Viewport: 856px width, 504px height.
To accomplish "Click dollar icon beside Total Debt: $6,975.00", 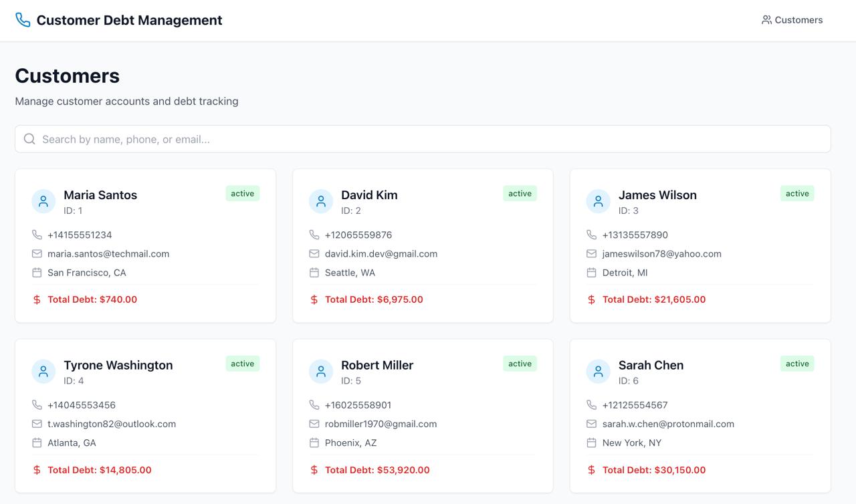I will coord(314,299).
